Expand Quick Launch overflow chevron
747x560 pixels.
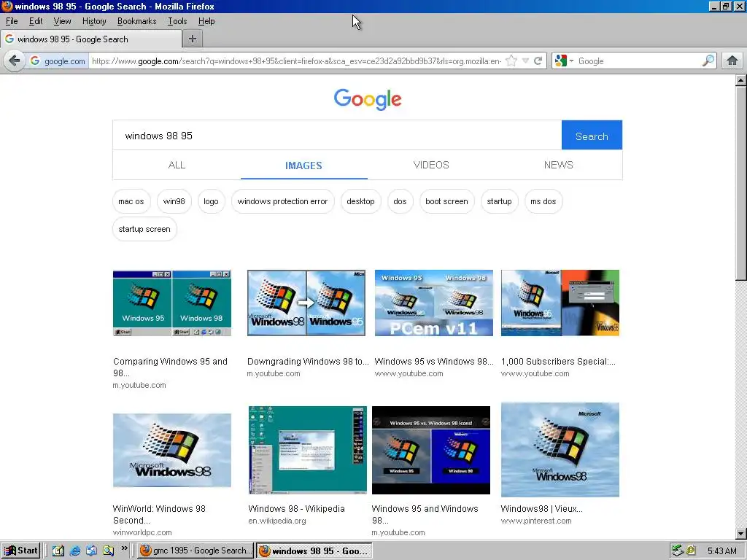pos(124,548)
